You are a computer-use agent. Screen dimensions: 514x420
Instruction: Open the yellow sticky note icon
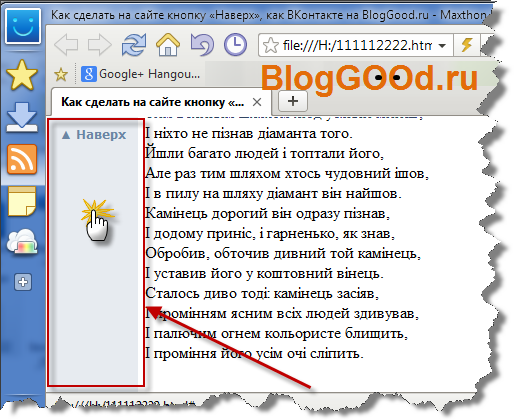(x=22, y=201)
